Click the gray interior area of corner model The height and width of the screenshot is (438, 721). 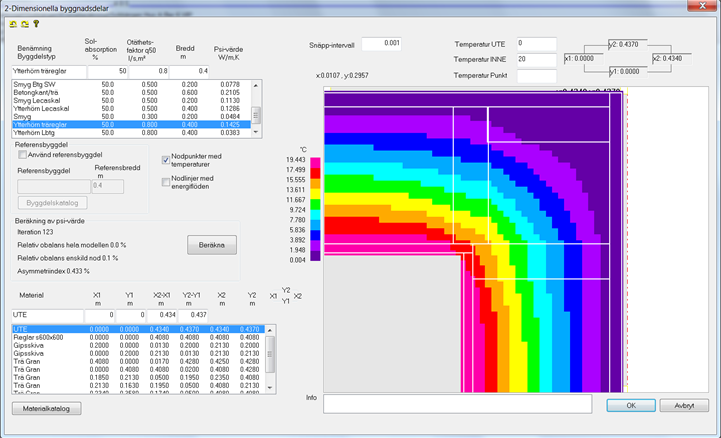pos(392,324)
